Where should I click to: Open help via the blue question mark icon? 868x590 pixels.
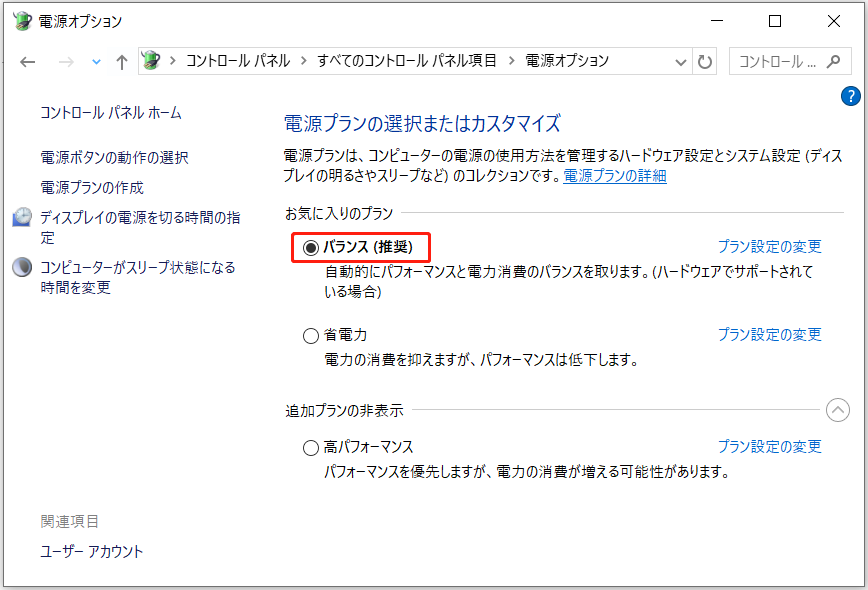[x=849, y=96]
